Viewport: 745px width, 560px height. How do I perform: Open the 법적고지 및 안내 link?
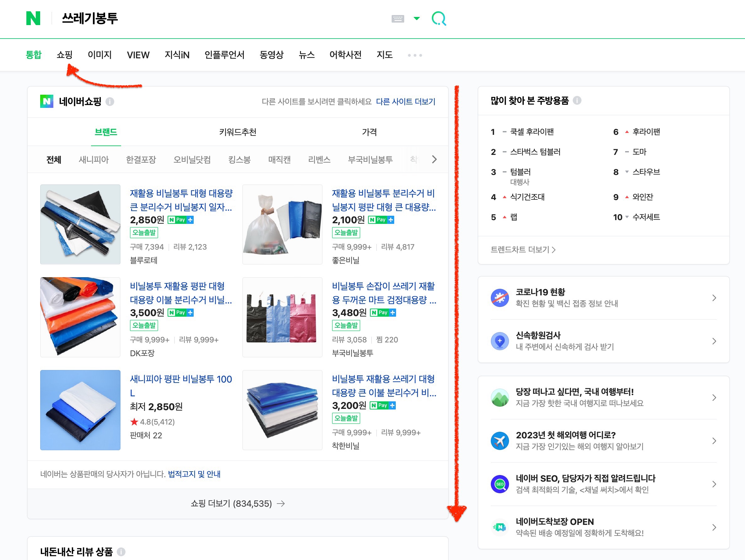tap(194, 474)
